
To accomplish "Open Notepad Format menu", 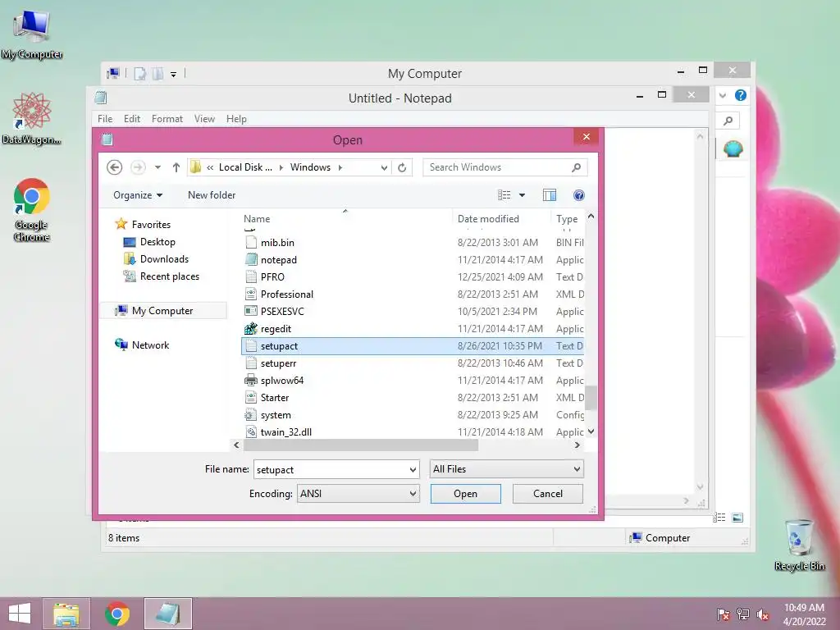I will coord(167,119).
